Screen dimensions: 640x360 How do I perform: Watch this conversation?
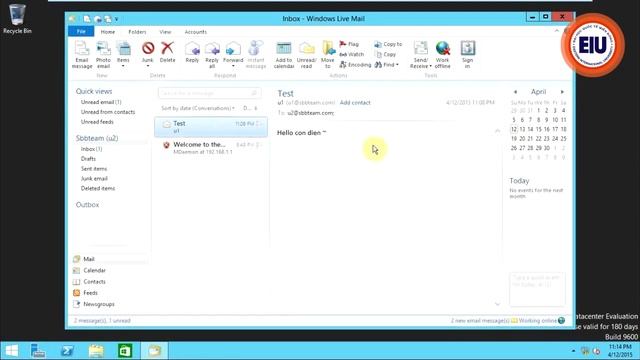coord(351,54)
